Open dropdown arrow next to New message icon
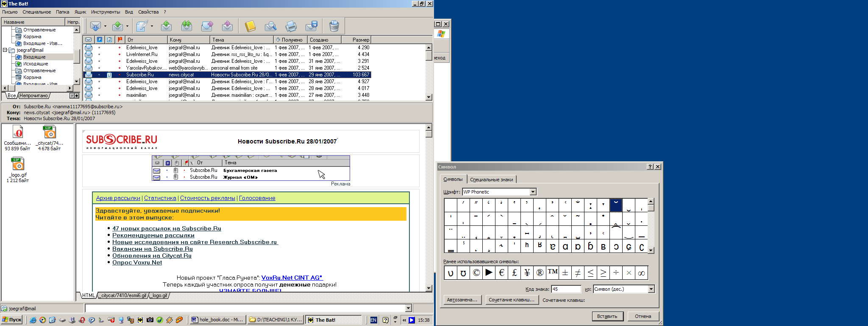Screen dimensions: 868x326 point(152,26)
